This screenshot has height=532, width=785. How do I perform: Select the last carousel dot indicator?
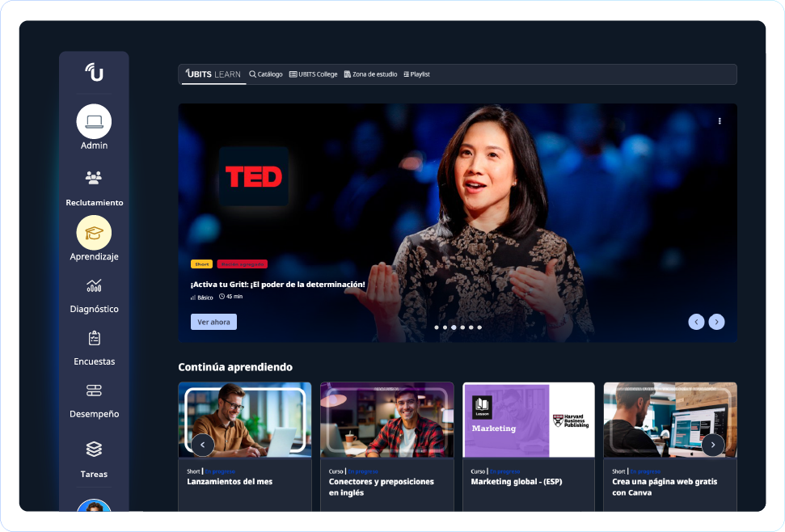[479, 327]
